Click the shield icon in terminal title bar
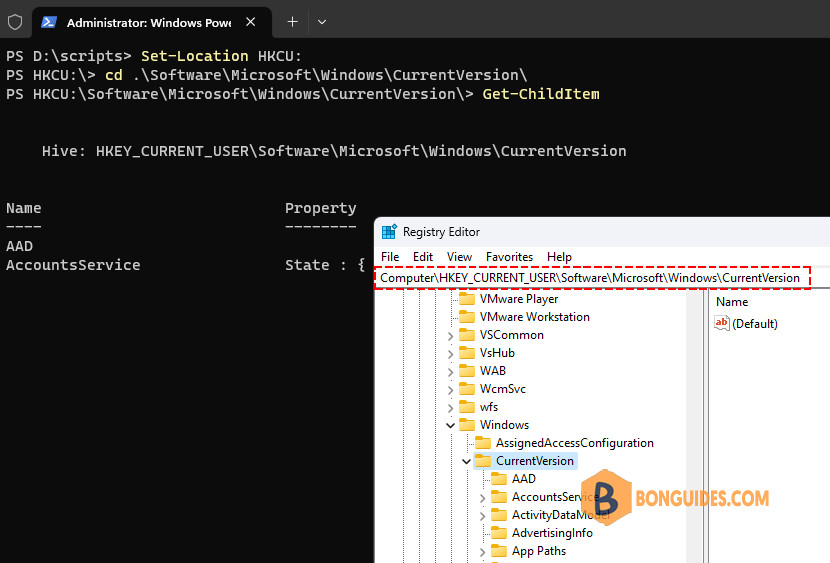This screenshot has height=563, width=830. (15, 22)
